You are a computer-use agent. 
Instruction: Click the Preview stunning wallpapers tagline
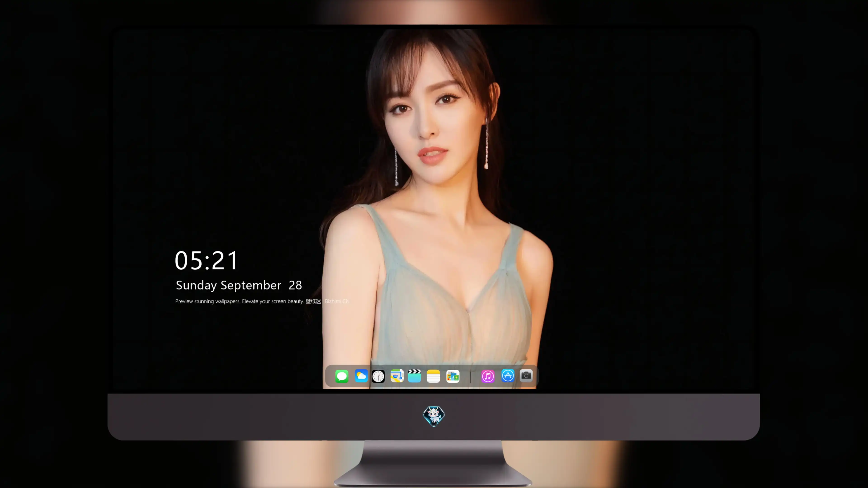click(262, 301)
